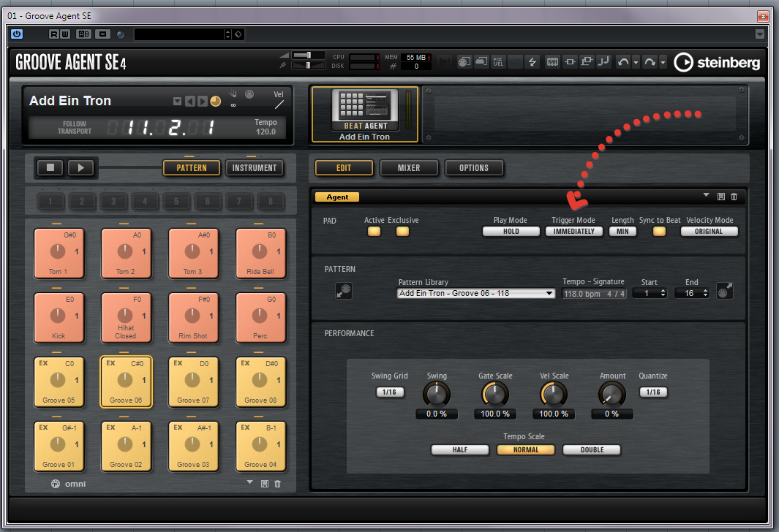Image resolution: width=779 pixels, height=532 pixels.
Task: Stop pattern playback
Action: click(50, 168)
